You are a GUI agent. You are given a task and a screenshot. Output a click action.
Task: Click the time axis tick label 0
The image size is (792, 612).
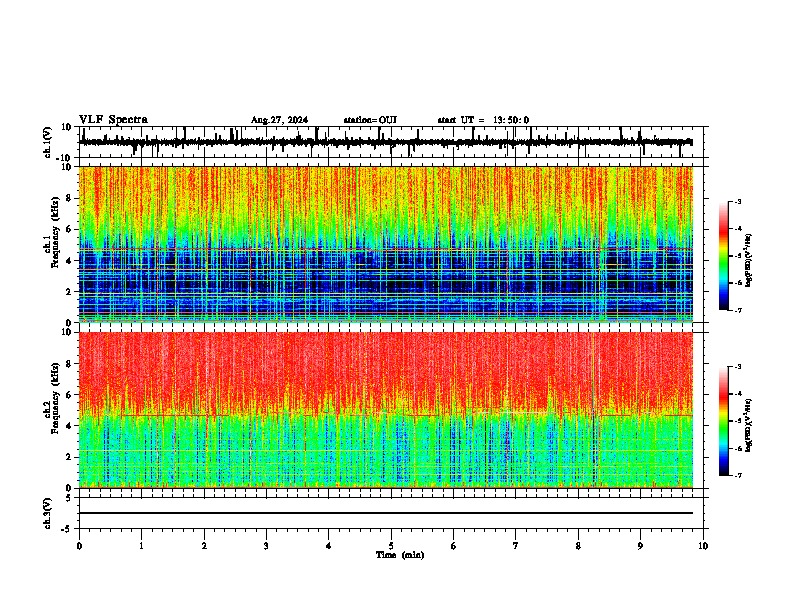pos(79,546)
